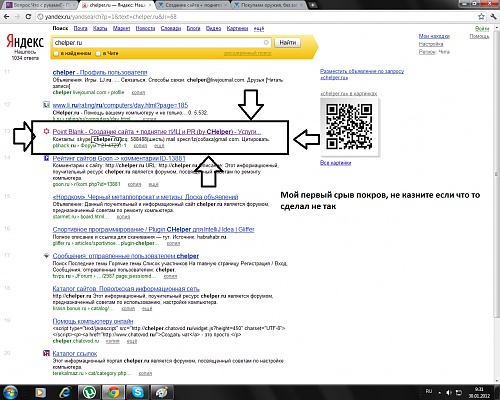Open the 'расширенный поиск' advanced search link
500x400 pixels.
tap(247, 53)
